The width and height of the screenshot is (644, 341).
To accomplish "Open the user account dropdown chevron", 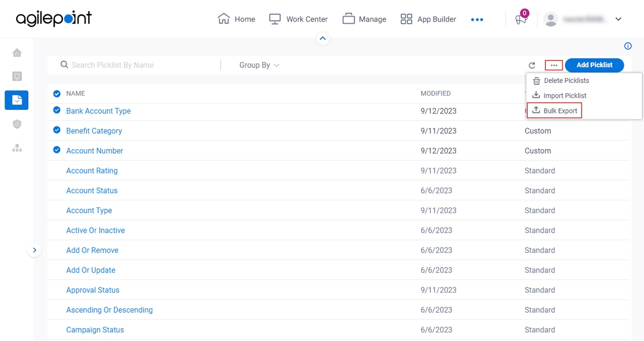I will click(619, 19).
